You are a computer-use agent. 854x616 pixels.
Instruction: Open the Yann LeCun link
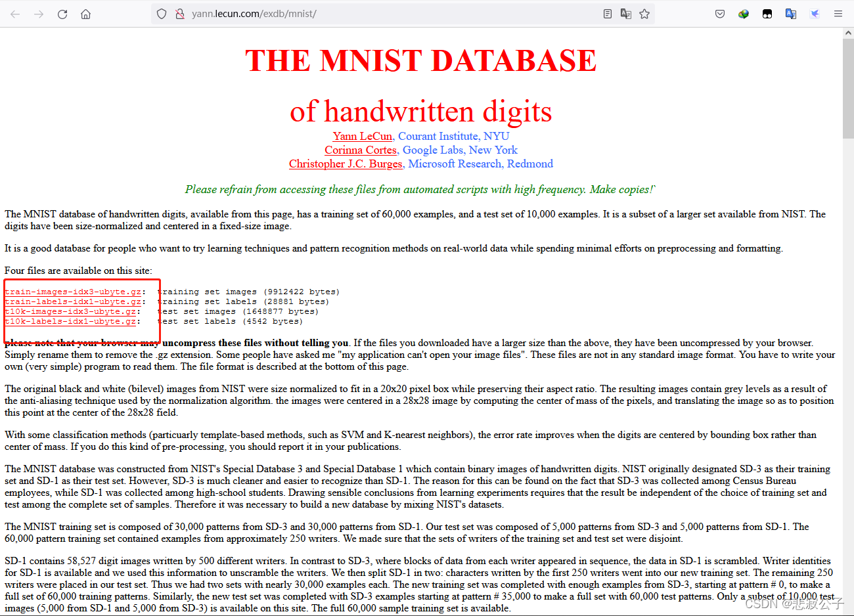tap(362, 136)
